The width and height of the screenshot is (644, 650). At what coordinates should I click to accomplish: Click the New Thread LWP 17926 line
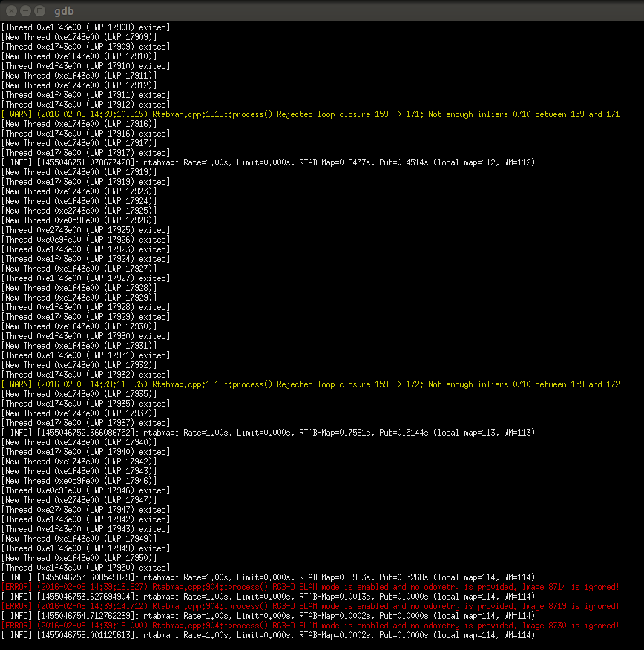(x=79, y=220)
